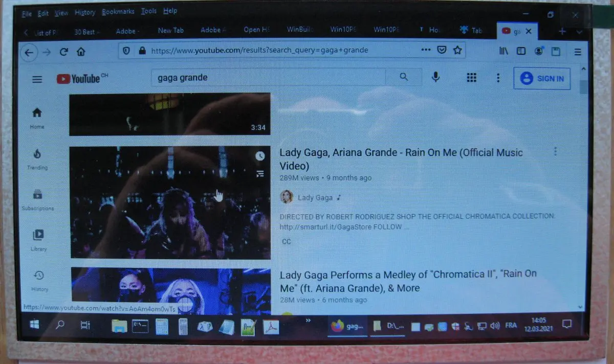Open Task View on the taskbar

pos(85,325)
